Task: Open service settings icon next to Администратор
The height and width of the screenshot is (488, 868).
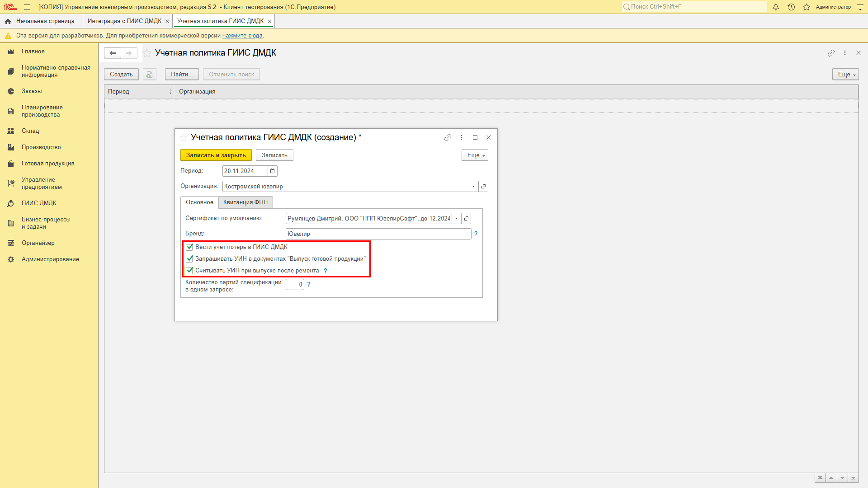Action: pos(860,7)
